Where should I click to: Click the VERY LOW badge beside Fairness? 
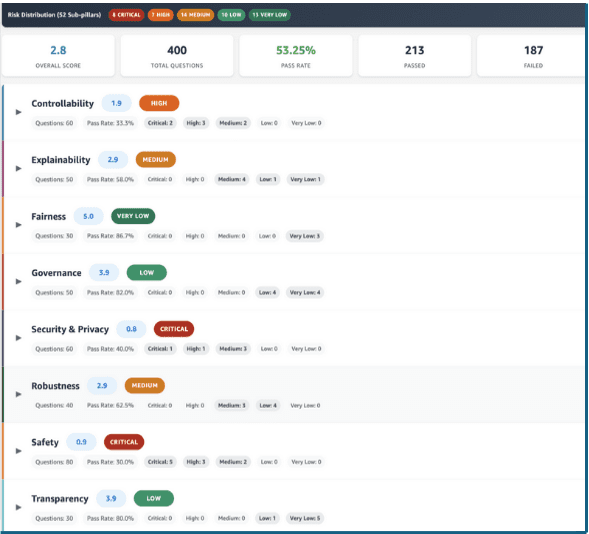(133, 216)
